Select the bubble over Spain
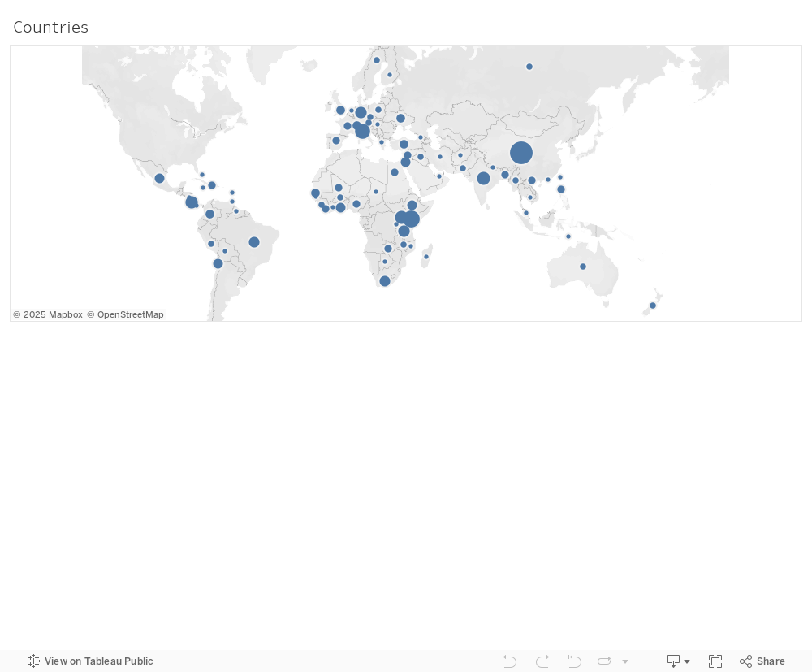The height and width of the screenshot is (672, 812). (336, 141)
